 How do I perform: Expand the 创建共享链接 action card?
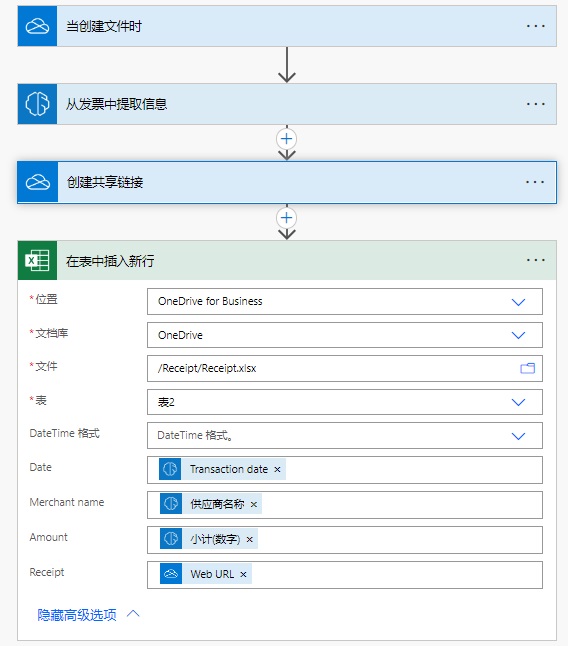pyautogui.click(x=287, y=182)
